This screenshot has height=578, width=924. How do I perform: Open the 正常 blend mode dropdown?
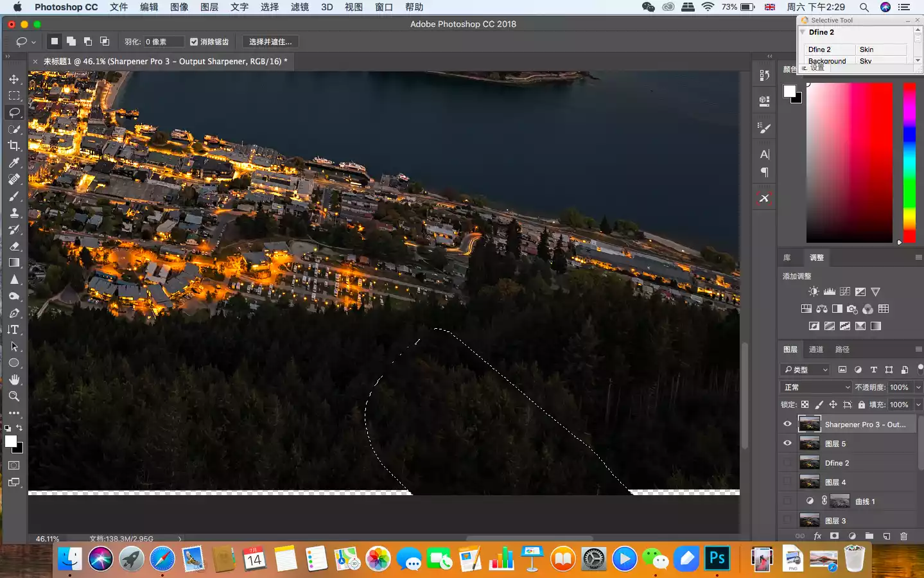817,387
